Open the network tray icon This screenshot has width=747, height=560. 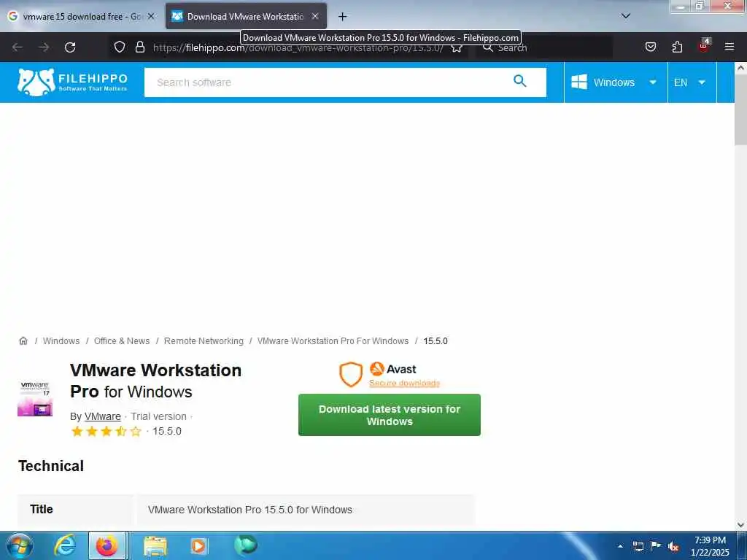click(x=638, y=545)
